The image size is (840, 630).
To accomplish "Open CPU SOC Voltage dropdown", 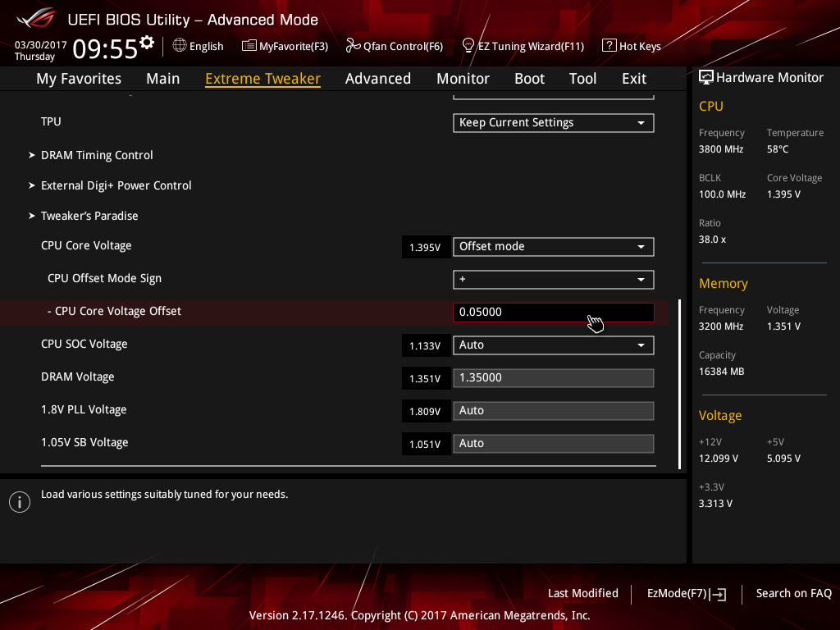I will (553, 345).
